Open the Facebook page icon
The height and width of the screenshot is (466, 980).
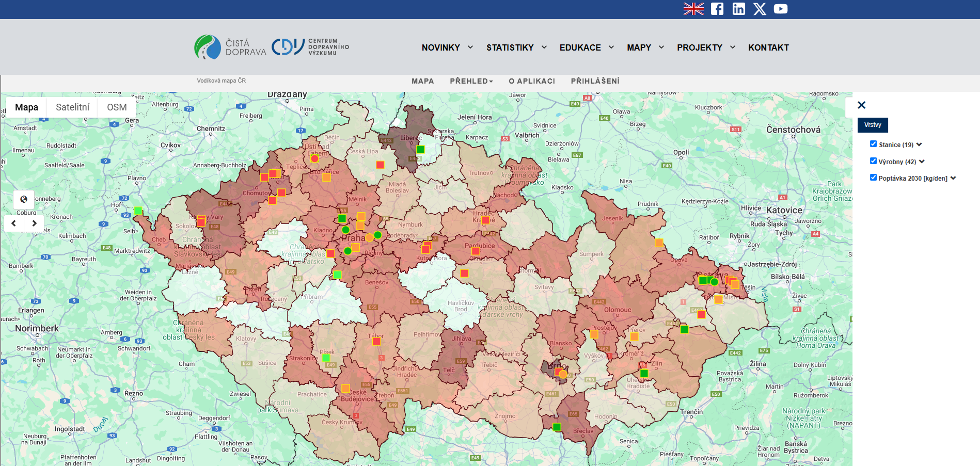point(717,9)
